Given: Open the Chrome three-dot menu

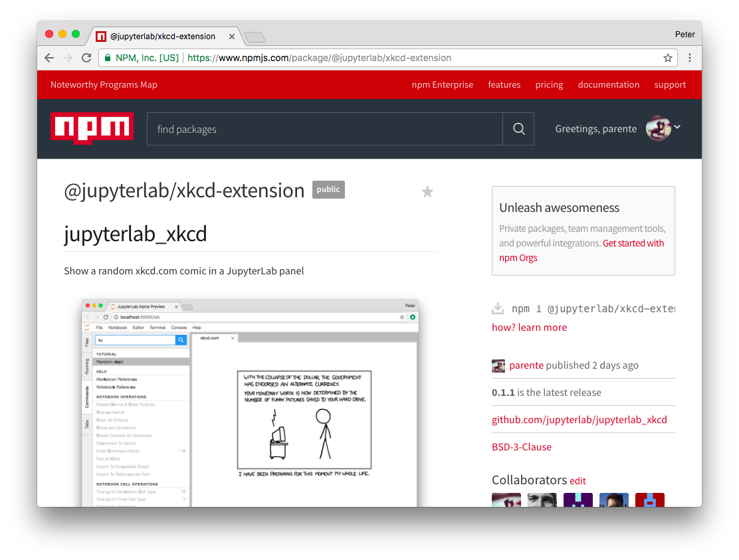Looking at the screenshot, I should [690, 58].
